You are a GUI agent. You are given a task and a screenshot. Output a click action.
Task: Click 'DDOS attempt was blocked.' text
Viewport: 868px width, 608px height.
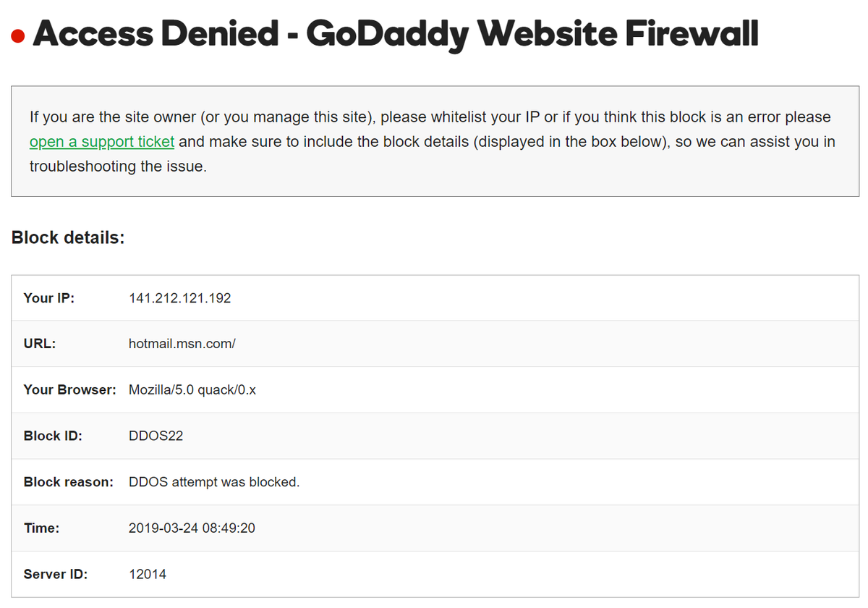(x=213, y=482)
